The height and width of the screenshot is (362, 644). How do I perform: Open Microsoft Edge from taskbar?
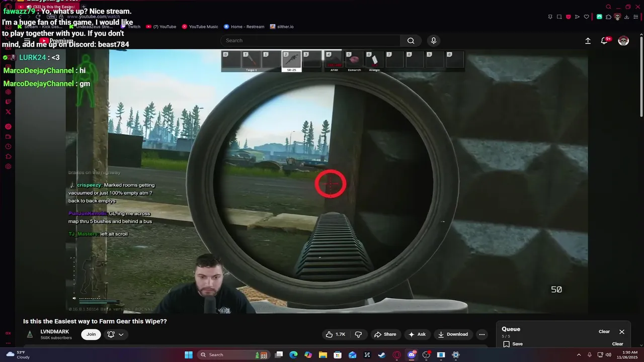coord(293,355)
